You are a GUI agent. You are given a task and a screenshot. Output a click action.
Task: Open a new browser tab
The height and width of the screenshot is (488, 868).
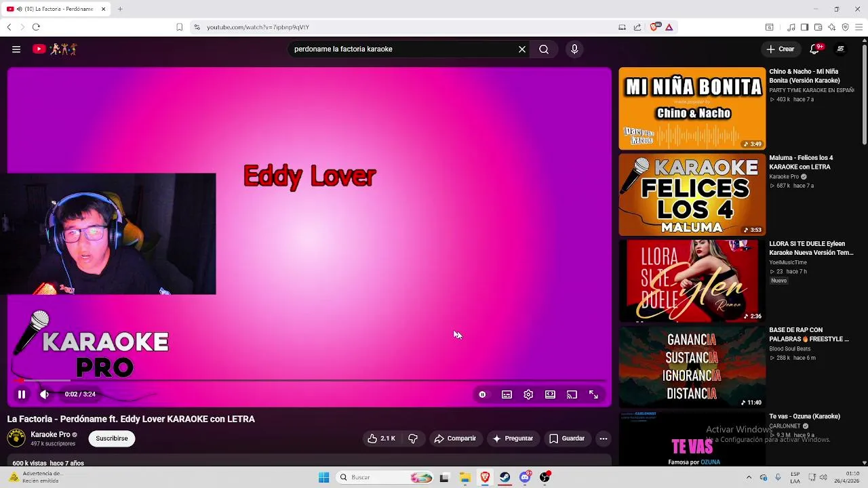(120, 9)
